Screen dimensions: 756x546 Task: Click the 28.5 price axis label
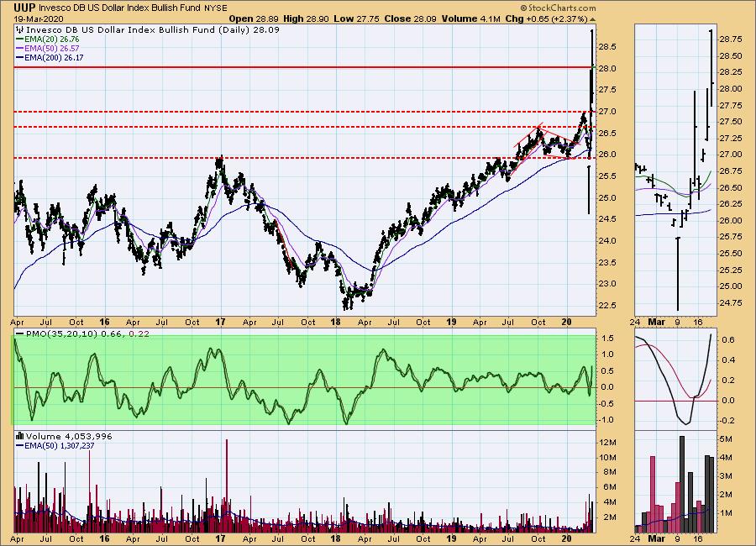coord(607,47)
